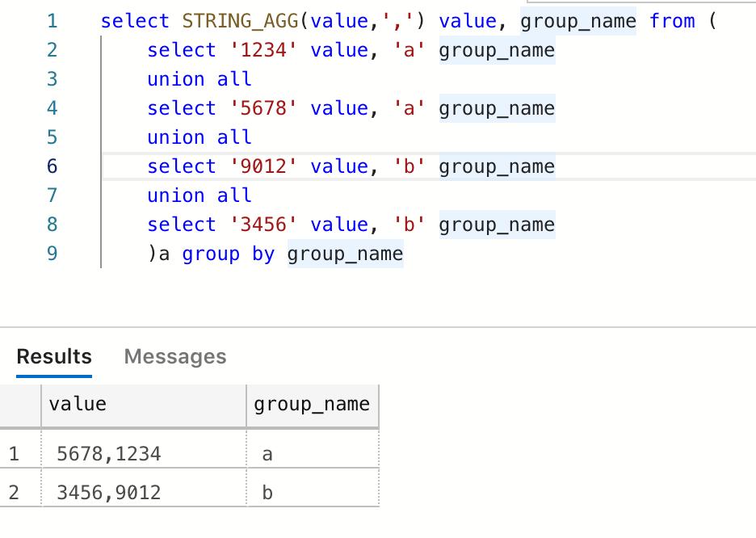Click the group_name cell with value a
The width and height of the screenshot is (756, 538).
(313, 454)
